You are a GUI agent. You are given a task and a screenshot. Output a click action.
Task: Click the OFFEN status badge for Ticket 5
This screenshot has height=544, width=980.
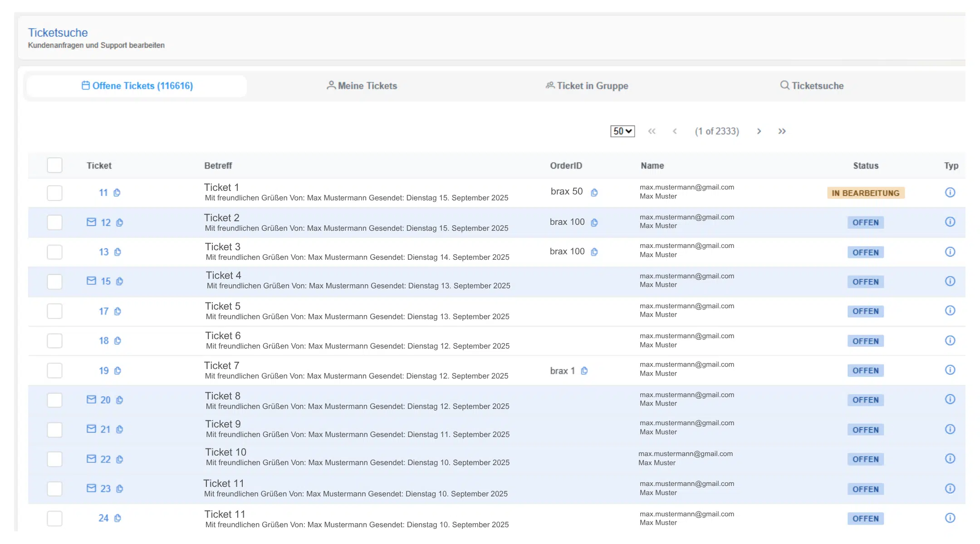(866, 311)
